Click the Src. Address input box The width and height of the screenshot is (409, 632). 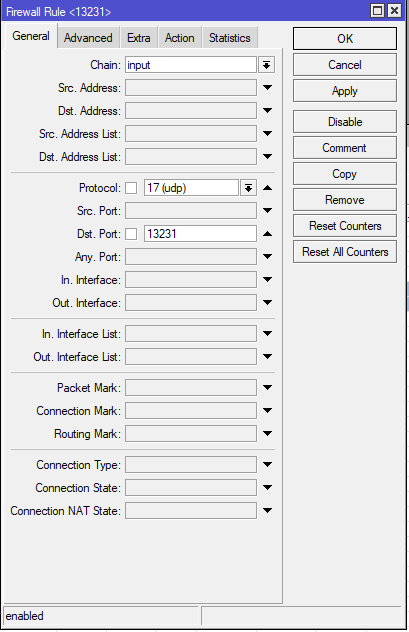(191, 87)
